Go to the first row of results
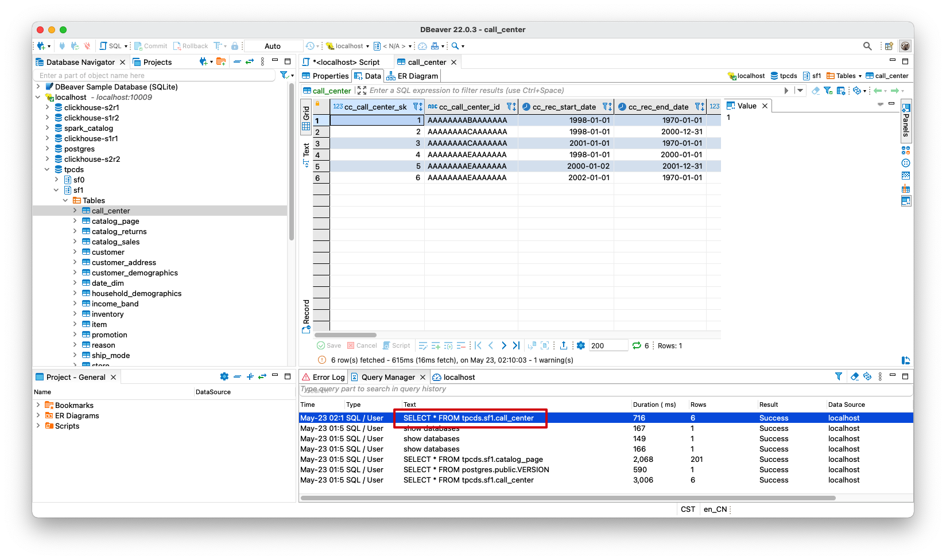 tap(478, 345)
